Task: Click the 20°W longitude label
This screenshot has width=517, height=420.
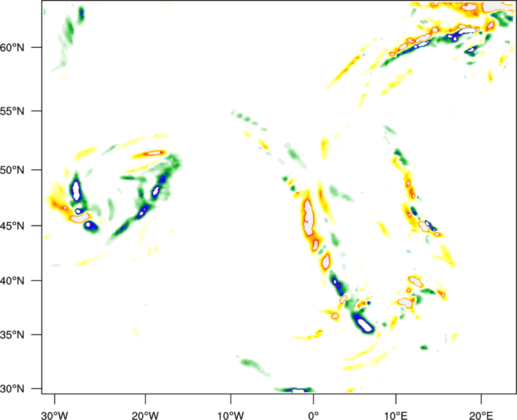Action: coord(145,415)
